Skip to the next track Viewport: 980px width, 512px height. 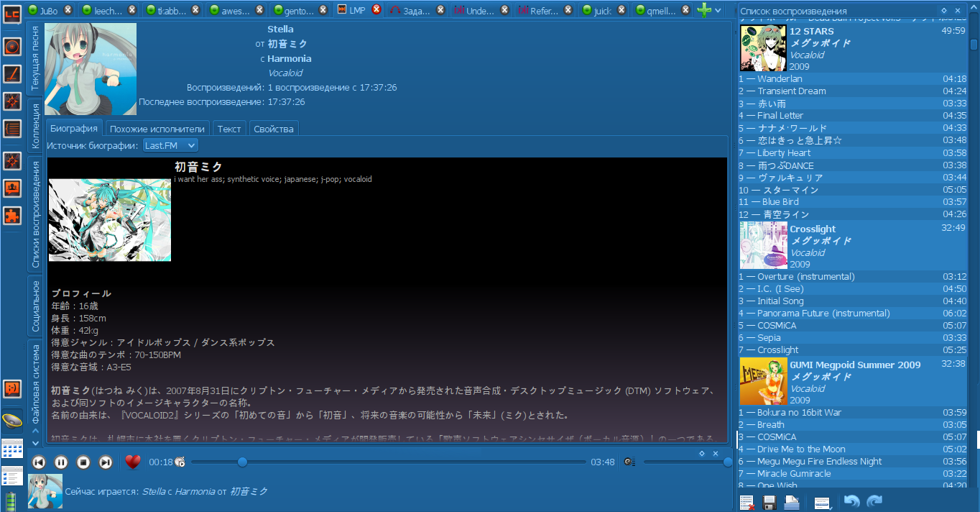[106, 462]
